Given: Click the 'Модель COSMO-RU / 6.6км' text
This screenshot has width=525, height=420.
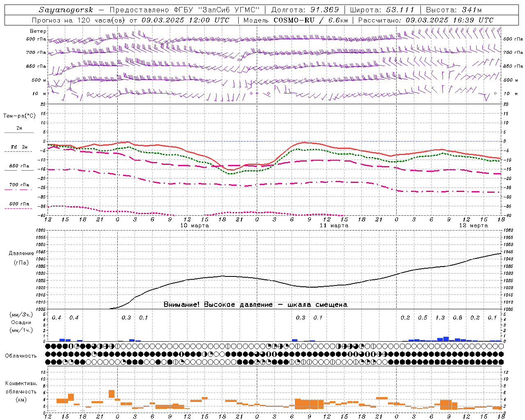Looking at the screenshot, I should pos(296,20).
